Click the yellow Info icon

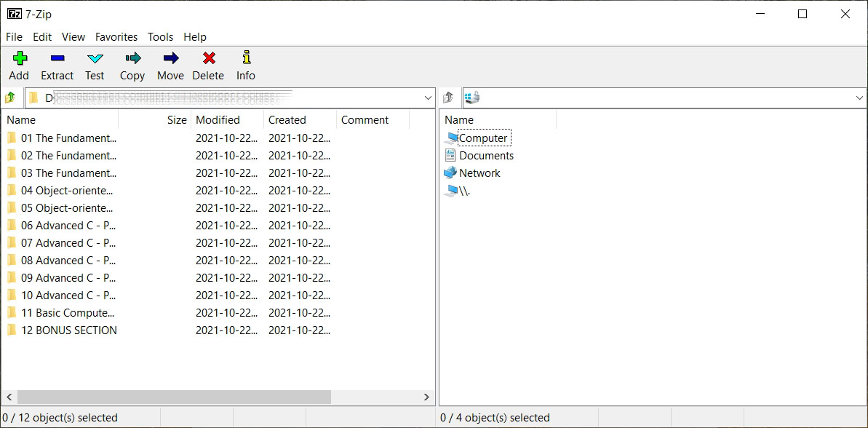click(x=246, y=58)
